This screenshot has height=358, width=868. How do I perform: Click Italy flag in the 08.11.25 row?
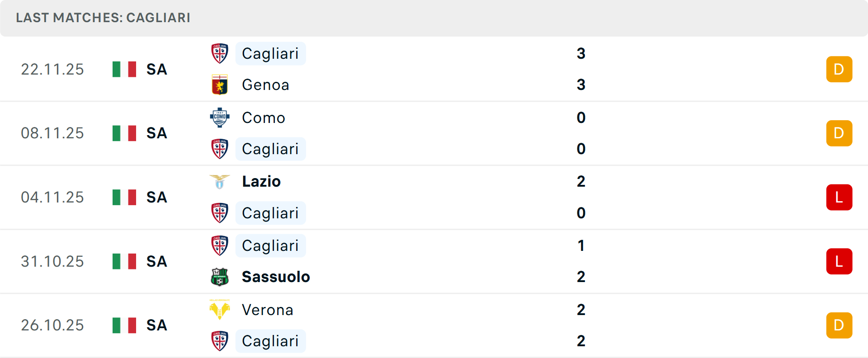click(124, 133)
